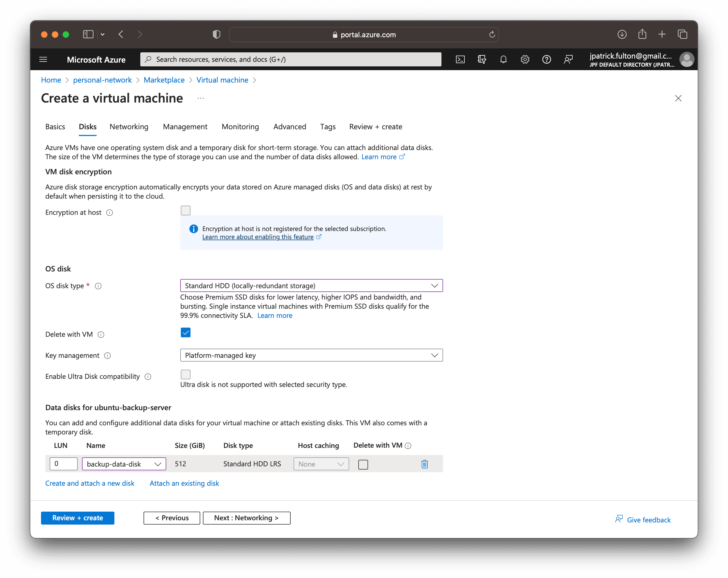The height and width of the screenshot is (578, 728).
Task: Click Give feedback link
Action: 643,520
